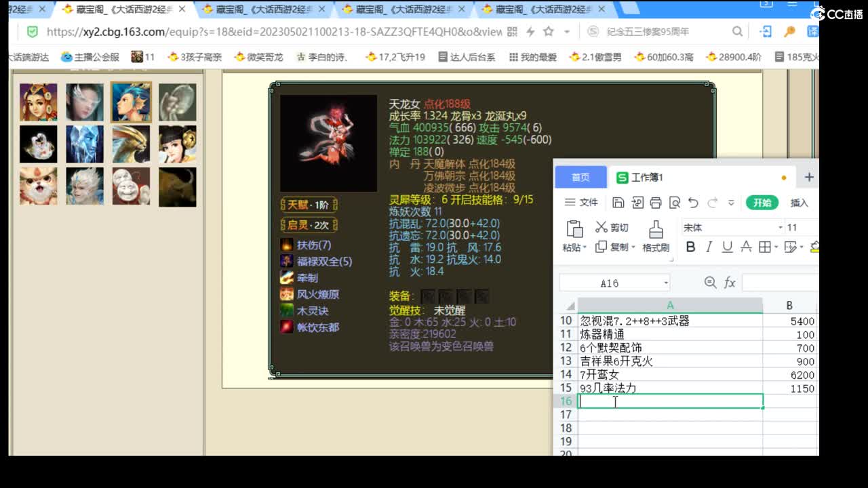The image size is (868, 488).
Task: Click the redo arrow in WPS
Action: 712,203
